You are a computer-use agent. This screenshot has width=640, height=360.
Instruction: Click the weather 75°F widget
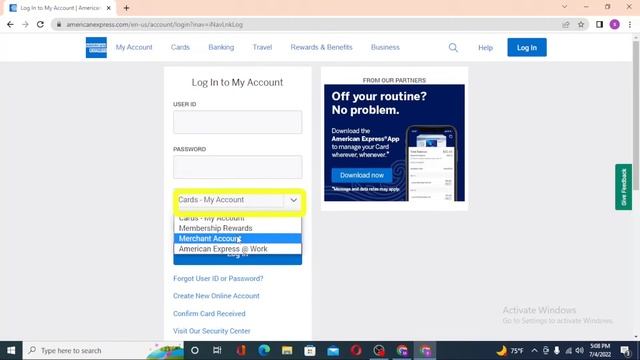pyautogui.click(x=510, y=351)
